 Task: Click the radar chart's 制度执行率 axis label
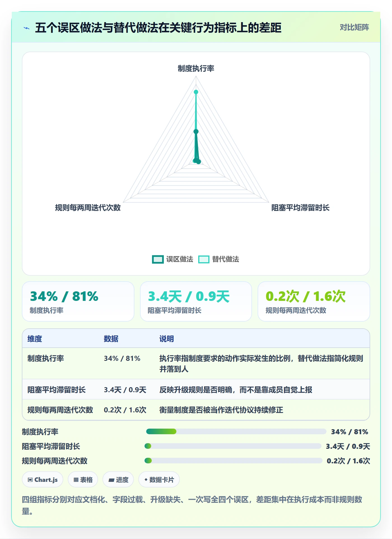196,68
